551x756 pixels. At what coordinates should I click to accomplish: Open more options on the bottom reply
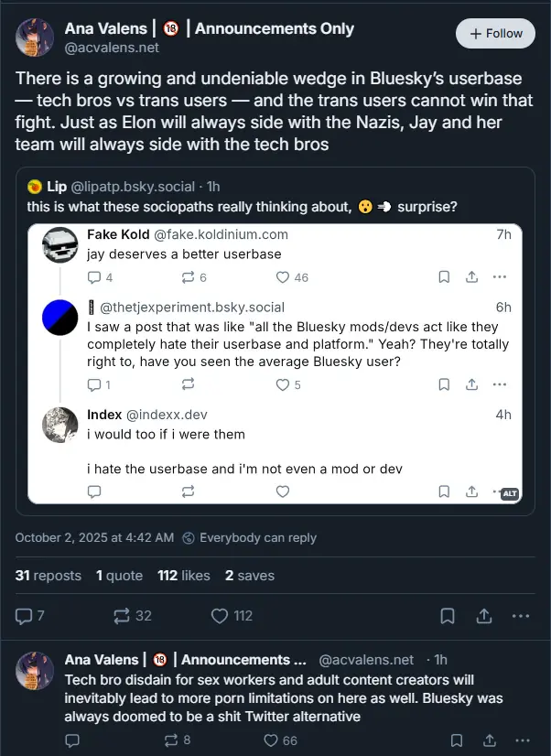521,740
